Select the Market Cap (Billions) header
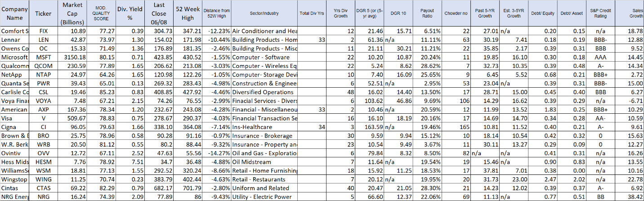 click(x=72, y=13)
